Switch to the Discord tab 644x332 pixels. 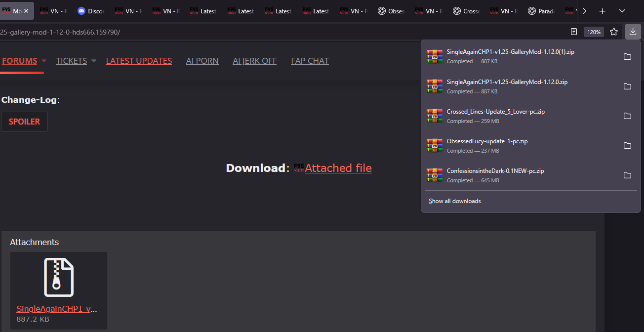pos(91,11)
